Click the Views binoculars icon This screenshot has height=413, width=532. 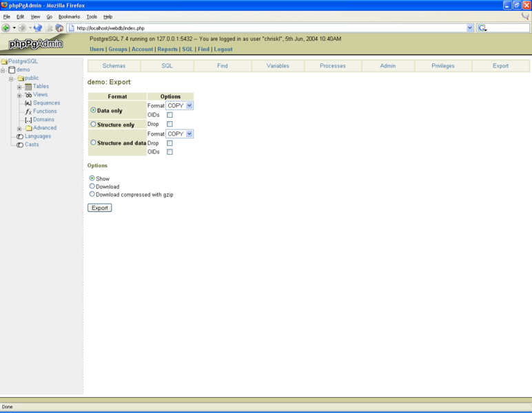[28, 95]
